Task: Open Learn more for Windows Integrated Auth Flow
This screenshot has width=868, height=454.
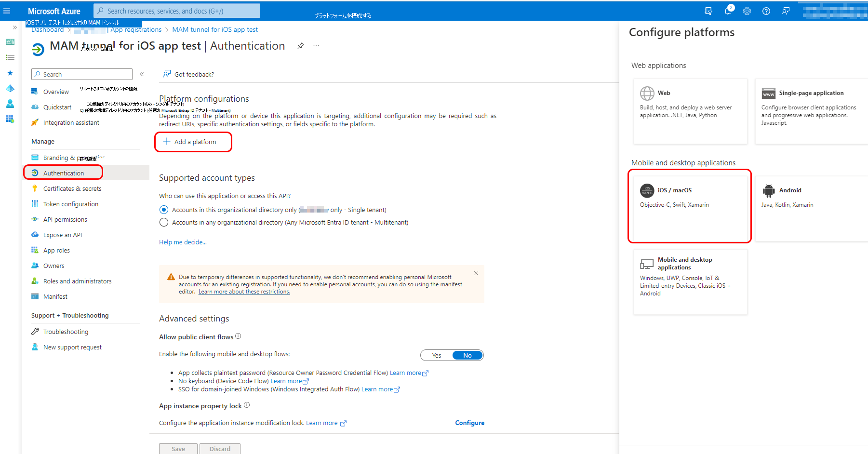Action: coord(381,389)
